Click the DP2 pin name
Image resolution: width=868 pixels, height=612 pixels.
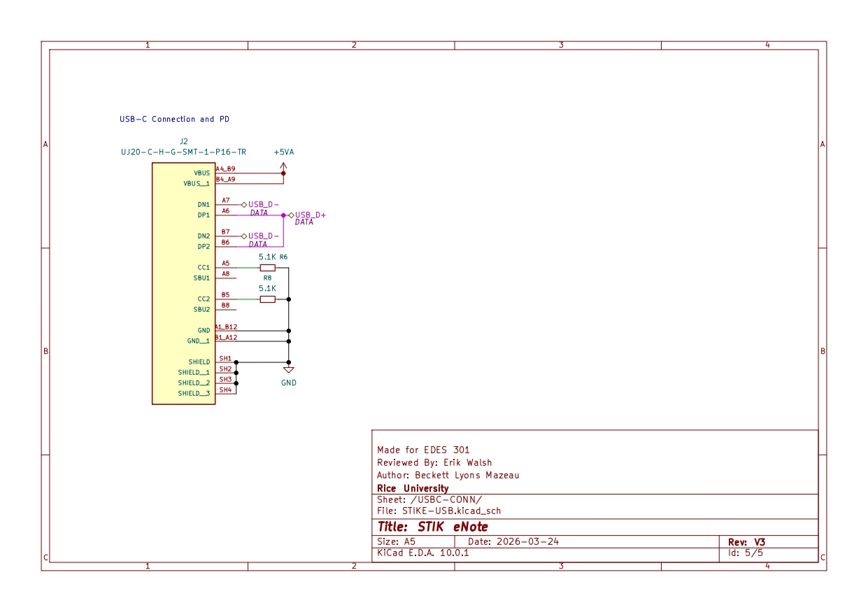click(x=204, y=246)
